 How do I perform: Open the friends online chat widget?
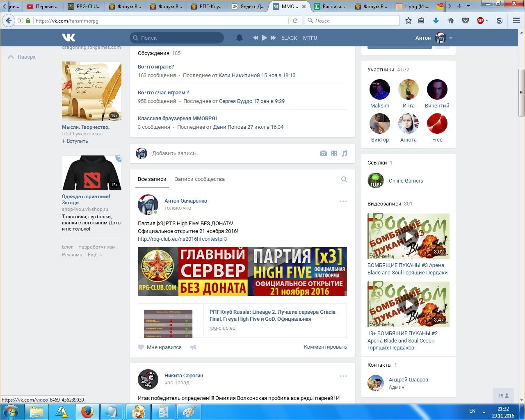point(504,396)
